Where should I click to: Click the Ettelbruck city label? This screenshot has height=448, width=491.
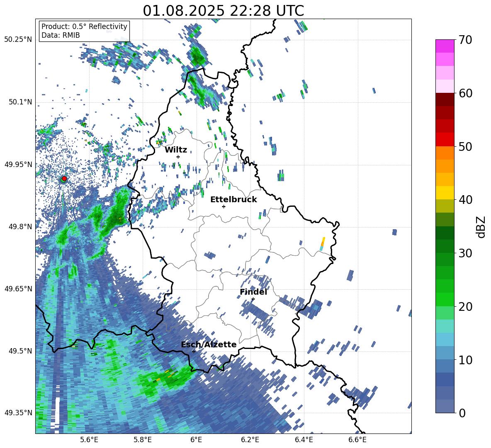coord(233,200)
